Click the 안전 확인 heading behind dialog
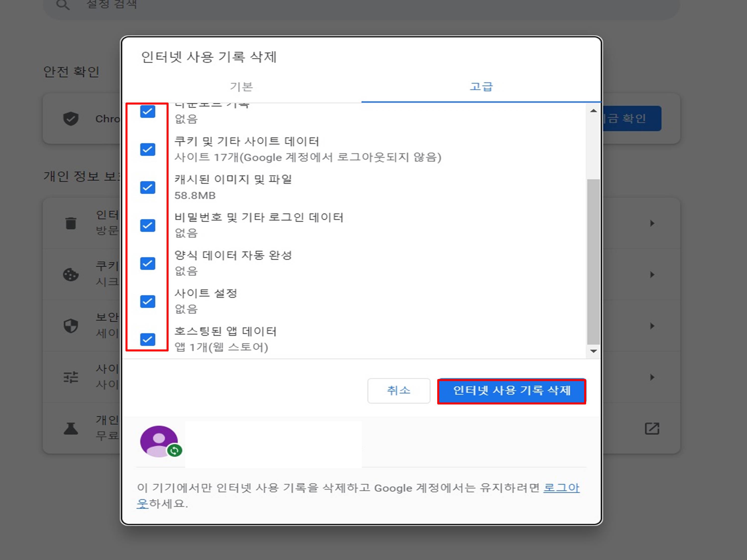The width and height of the screenshot is (747, 560). pos(72,72)
